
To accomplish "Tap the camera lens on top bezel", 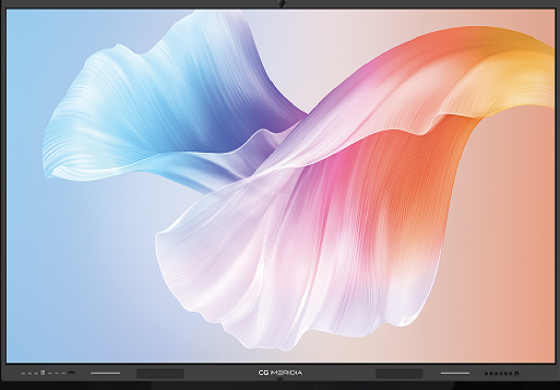I will (282, 4).
